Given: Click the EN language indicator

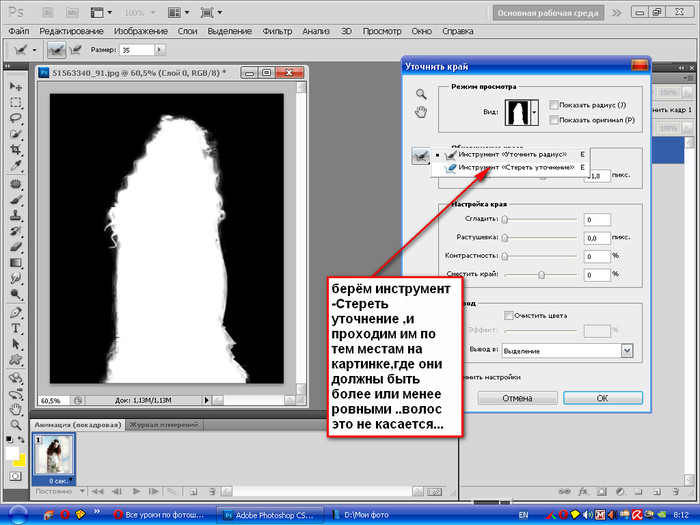Looking at the screenshot, I should pyautogui.click(x=524, y=515).
